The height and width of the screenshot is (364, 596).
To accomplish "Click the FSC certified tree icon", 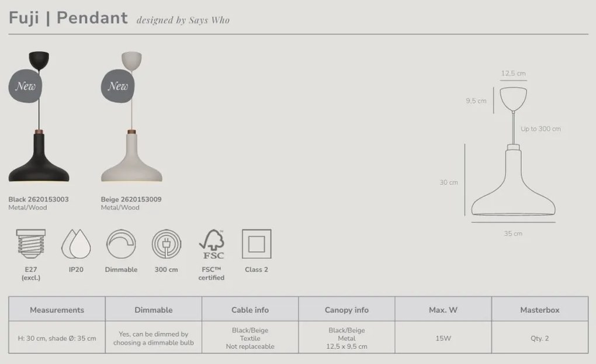I will (x=211, y=245).
